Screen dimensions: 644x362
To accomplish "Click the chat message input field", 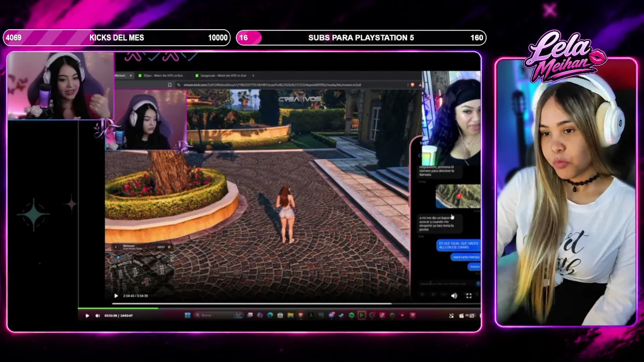I will coord(447,284).
